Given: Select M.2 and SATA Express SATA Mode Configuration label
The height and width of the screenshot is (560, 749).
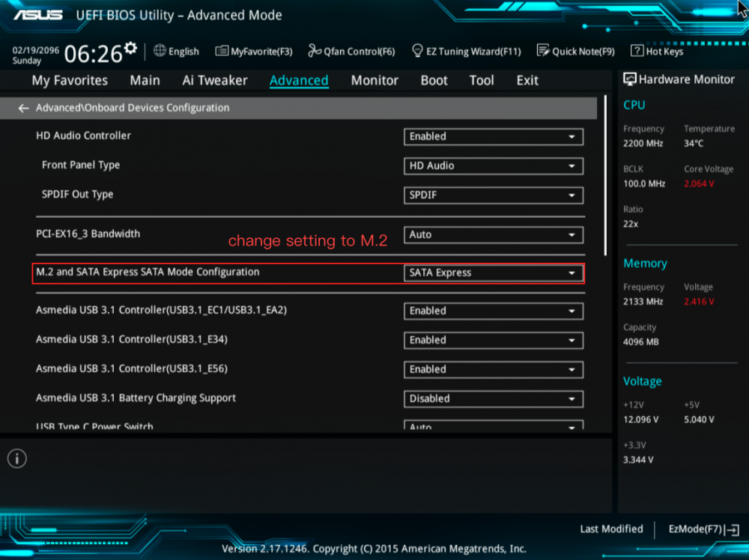Looking at the screenshot, I should tap(148, 272).
